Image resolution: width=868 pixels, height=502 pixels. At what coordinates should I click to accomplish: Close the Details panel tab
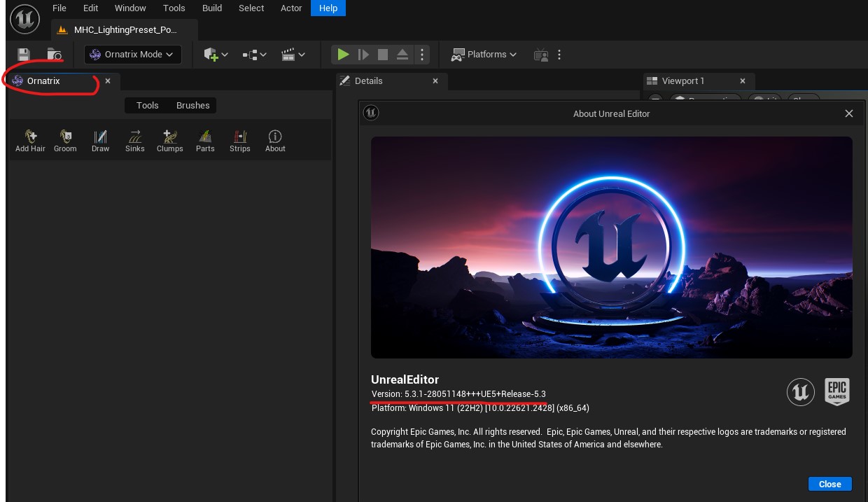click(x=435, y=81)
